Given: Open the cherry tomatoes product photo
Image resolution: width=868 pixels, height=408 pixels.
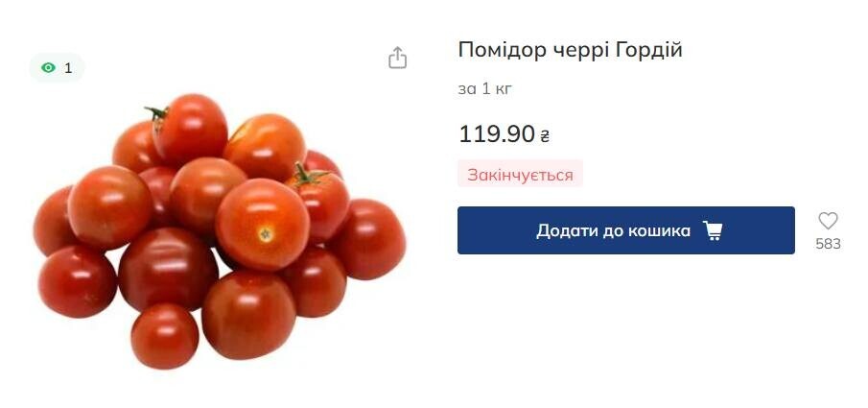Looking at the screenshot, I should pos(220,231).
